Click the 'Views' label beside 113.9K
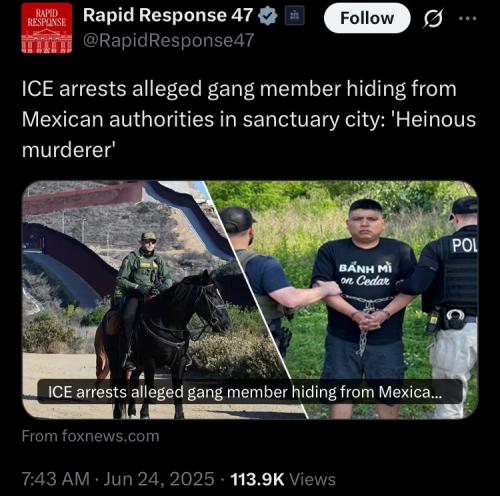The image size is (500, 496). pyautogui.click(x=312, y=479)
